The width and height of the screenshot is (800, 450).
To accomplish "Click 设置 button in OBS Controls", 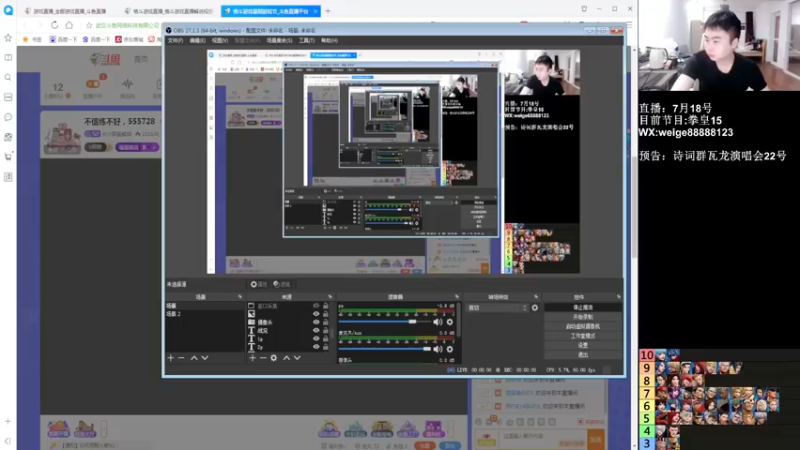I will pyautogui.click(x=583, y=345).
